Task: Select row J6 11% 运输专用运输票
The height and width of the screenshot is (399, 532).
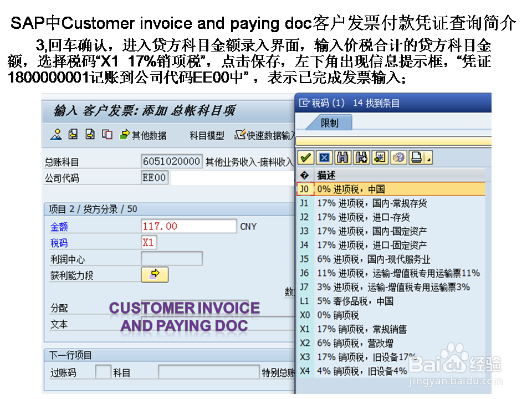Action: click(x=391, y=273)
